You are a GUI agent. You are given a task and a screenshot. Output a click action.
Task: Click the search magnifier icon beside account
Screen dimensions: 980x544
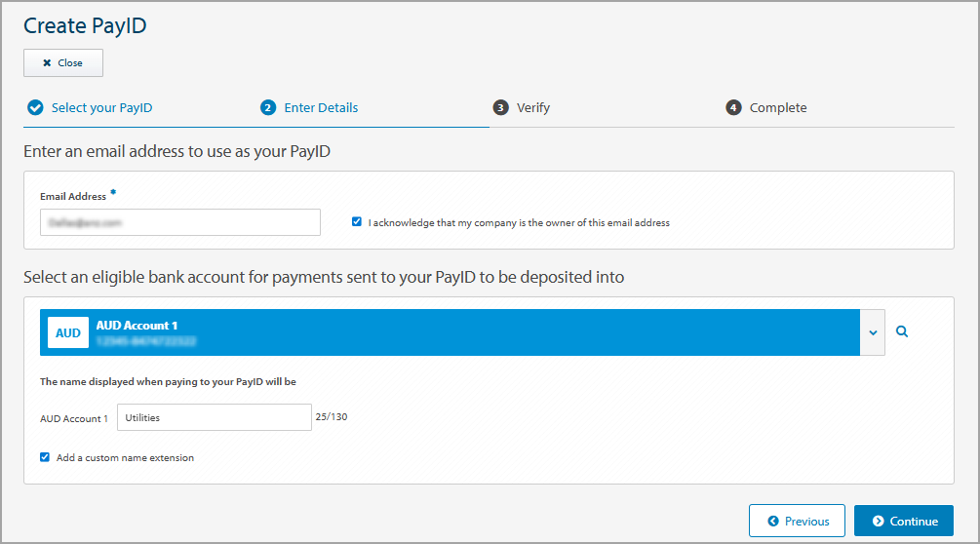[902, 331]
